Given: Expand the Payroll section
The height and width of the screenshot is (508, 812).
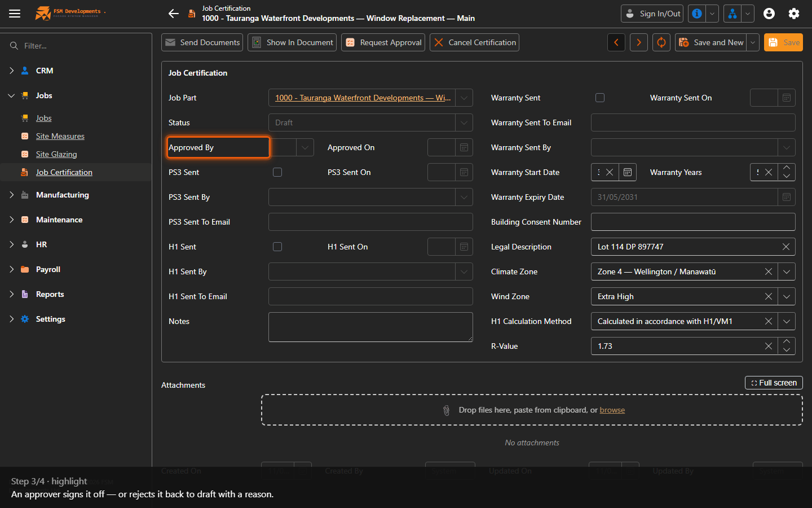Looking at the screenshot, I should [x=11, y=269].
